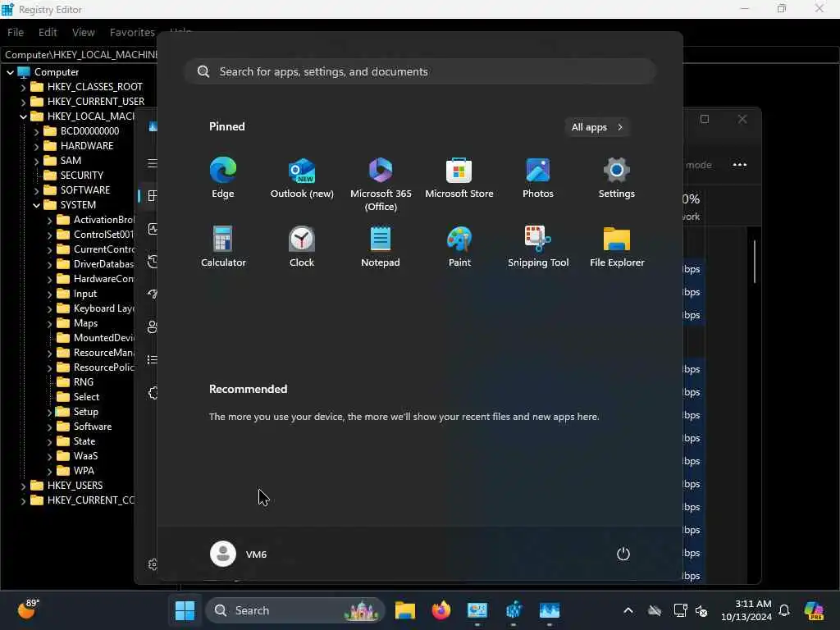This screenshot has width=840, height=630.
Task: Click the taskbar Search box
Action: pyautogui.click(x=295, y=610)
